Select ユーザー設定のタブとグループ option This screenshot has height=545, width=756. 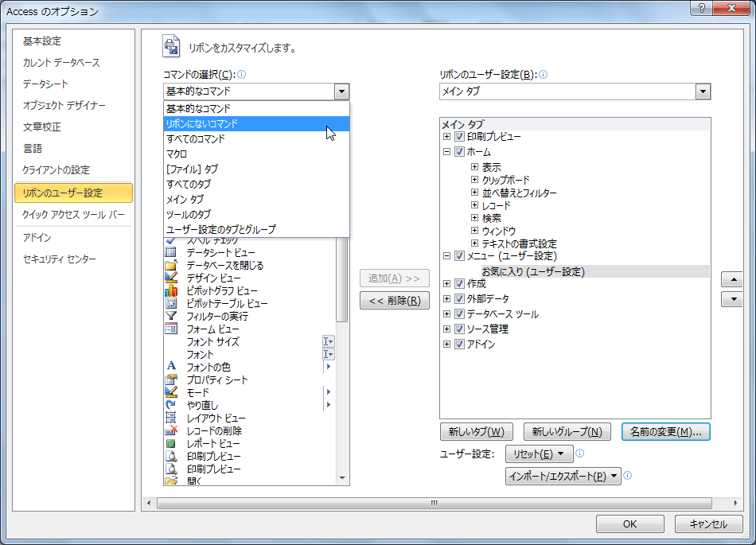(256, 229)
